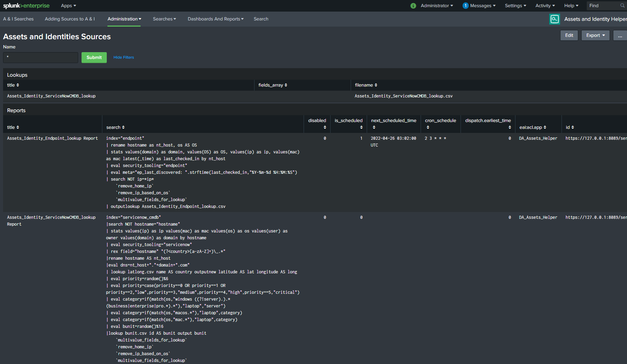Sort Reports by next_scheduled_time column
627x364 pixels.
pos(394,124)
